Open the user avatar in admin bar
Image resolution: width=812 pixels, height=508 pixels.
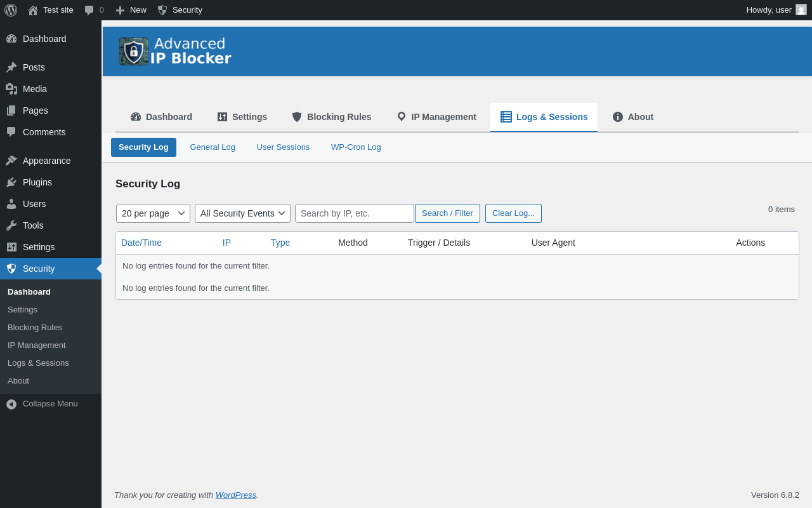click(801, 10)
